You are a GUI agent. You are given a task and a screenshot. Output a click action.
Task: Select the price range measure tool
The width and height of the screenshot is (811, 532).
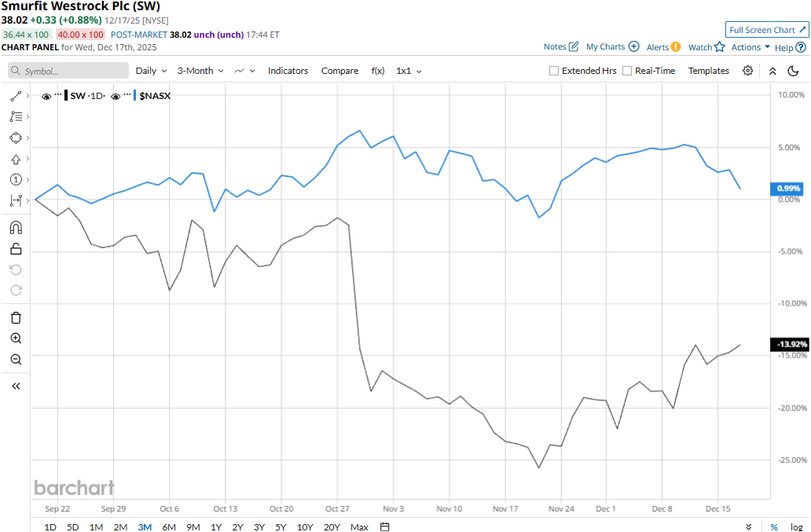16,200
